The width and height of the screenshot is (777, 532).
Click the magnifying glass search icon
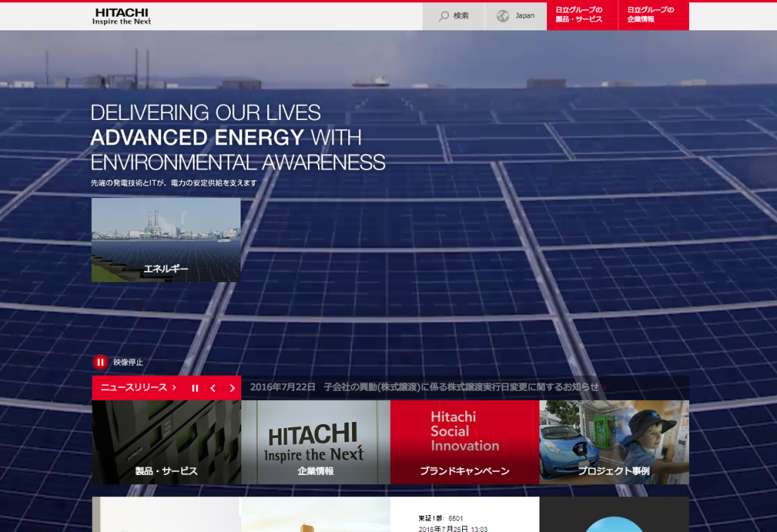(x=444, y=16)
